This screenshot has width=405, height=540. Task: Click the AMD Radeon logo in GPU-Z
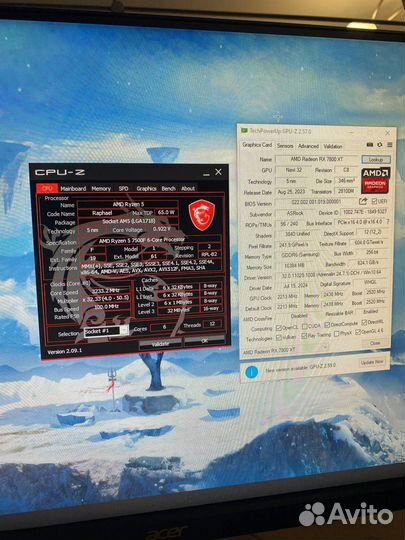pyautogui.click(x=375, y=180)
